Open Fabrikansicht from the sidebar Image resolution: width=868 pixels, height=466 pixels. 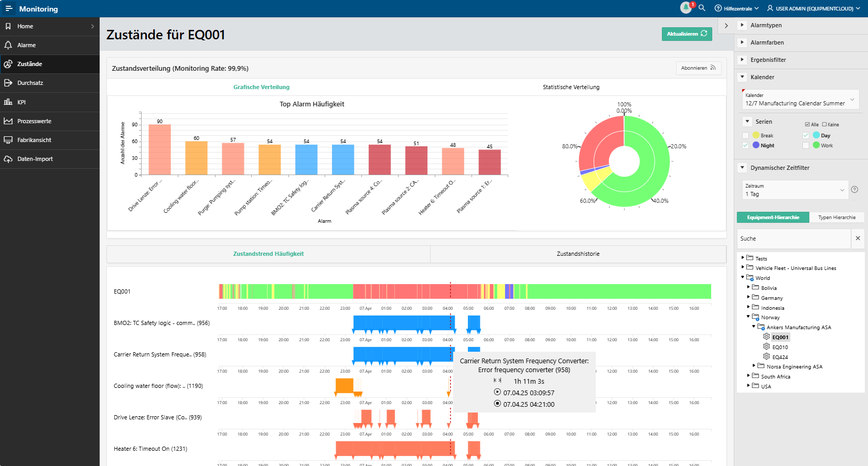(34, 140)
